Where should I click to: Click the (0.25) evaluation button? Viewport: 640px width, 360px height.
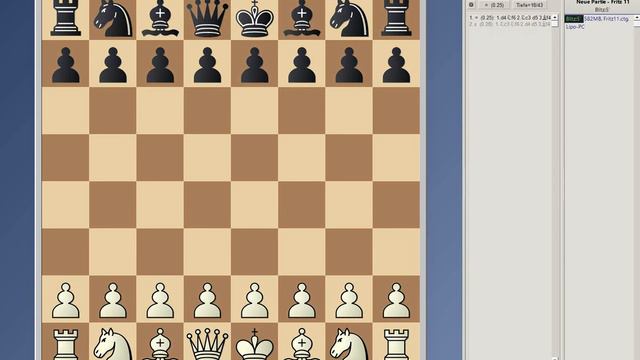tap(494, 5)
